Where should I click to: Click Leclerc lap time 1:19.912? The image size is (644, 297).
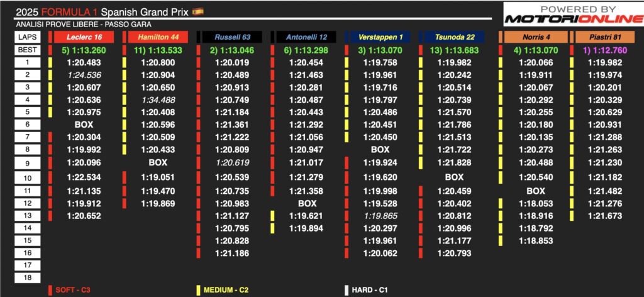click(84, 203)
